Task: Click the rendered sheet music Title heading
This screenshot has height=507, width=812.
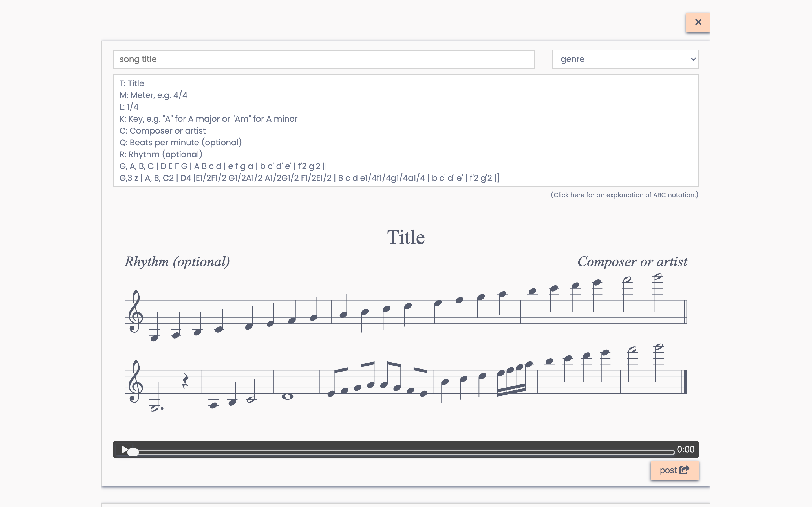Action: point(406,237)
